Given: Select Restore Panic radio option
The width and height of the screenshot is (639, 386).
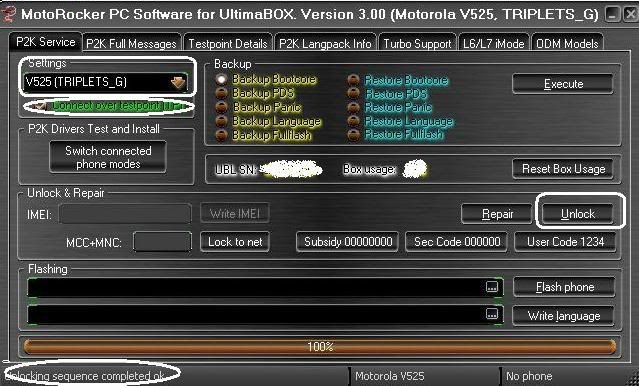Looking at the screenshot, I should tap(353, 107).
